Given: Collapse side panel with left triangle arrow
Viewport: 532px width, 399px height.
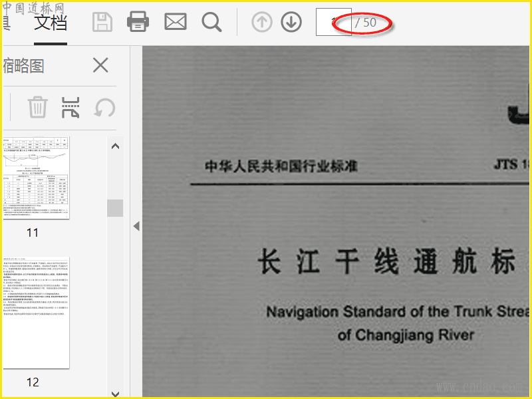Looking at the screenshot, I should (136, 226).
